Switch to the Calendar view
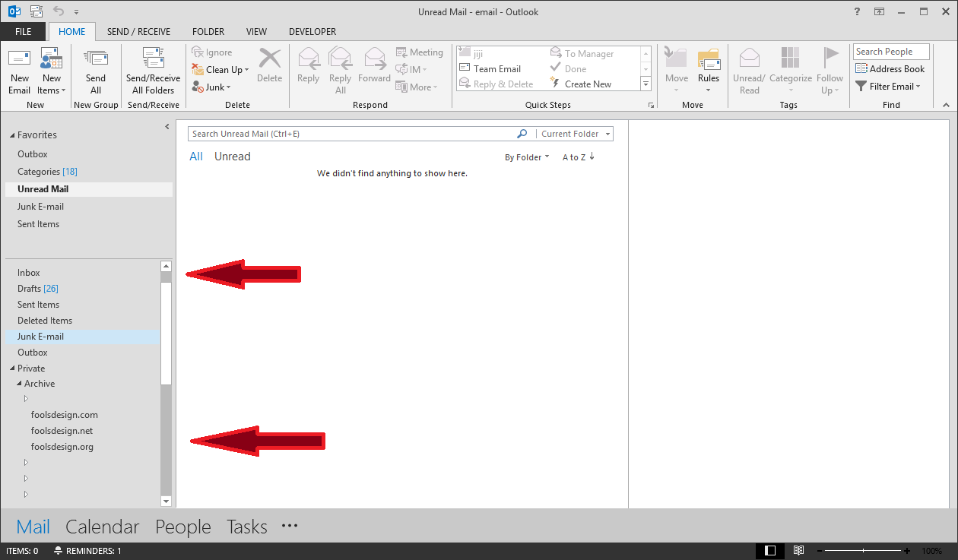Viewport: 958px width, 560px height. pyautogui.click(x=102, y=526)
